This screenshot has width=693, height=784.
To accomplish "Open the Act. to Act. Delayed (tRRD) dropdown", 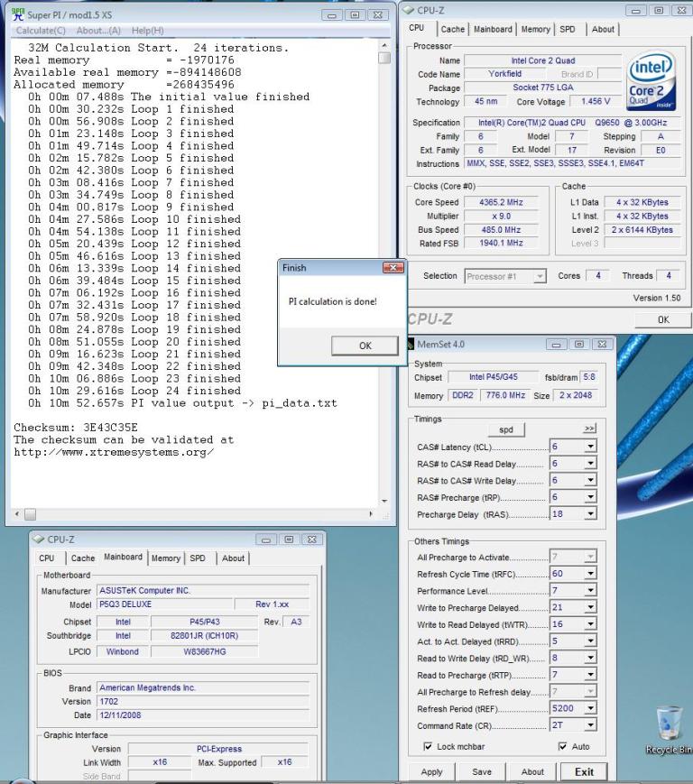I will click(590, 641).
